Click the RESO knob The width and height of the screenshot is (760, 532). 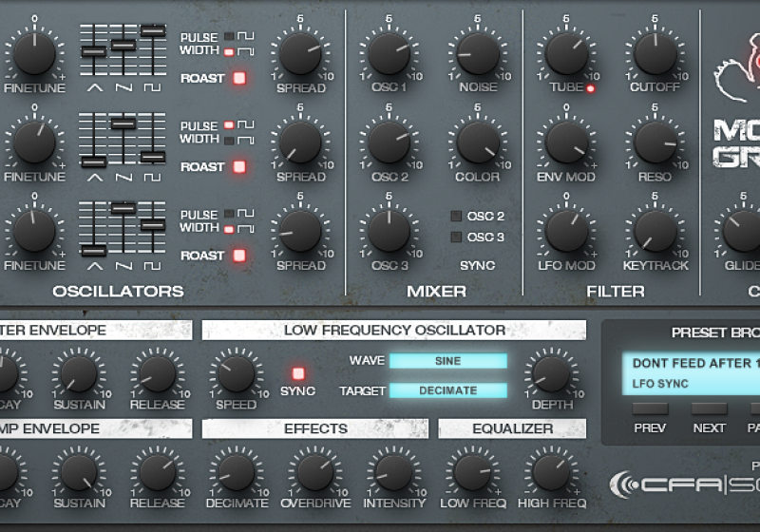[x=655, y=142]
